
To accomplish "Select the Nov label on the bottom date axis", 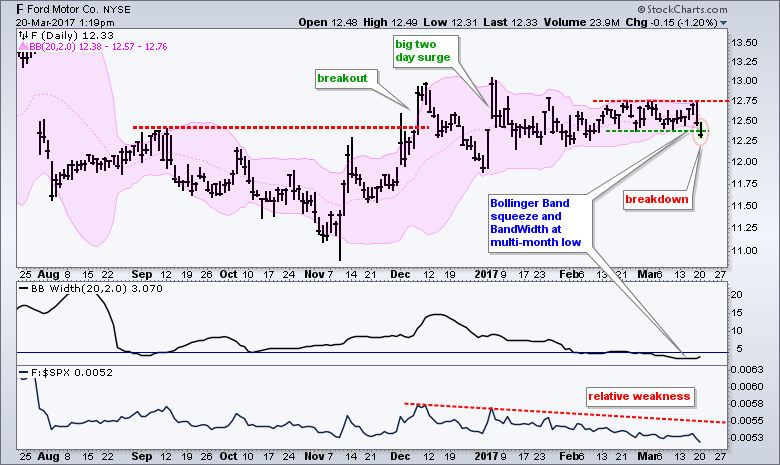I will (314, 457).
